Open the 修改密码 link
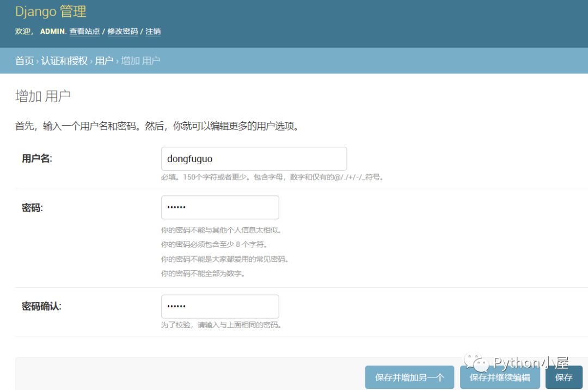Image resolution: width=588 pixels, height=390 pixels. (x=122, y=32)
